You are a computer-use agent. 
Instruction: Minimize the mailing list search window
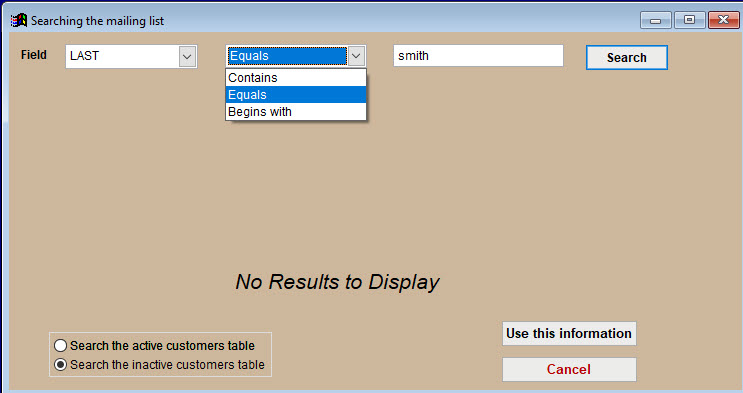tap(655, 20)
